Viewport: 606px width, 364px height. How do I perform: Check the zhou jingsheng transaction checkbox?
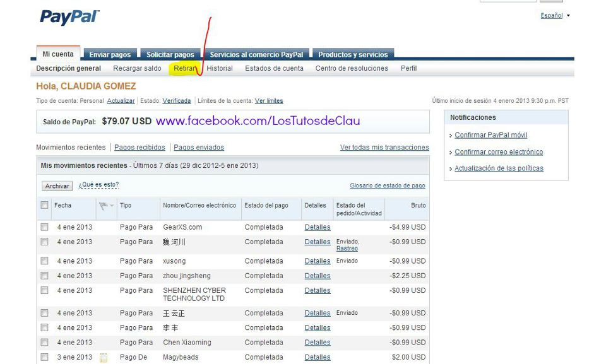pyautogui.click(x=44, y=276)
